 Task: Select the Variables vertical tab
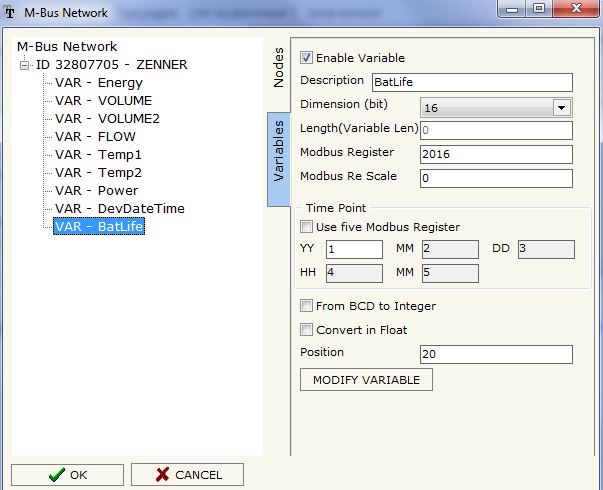coord(279,151)
